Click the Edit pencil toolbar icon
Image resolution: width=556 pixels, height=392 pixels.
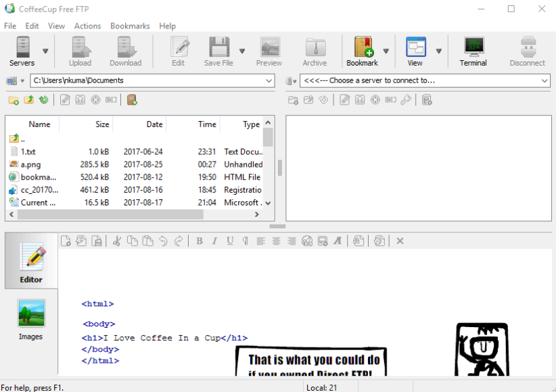tap(179, 51)
